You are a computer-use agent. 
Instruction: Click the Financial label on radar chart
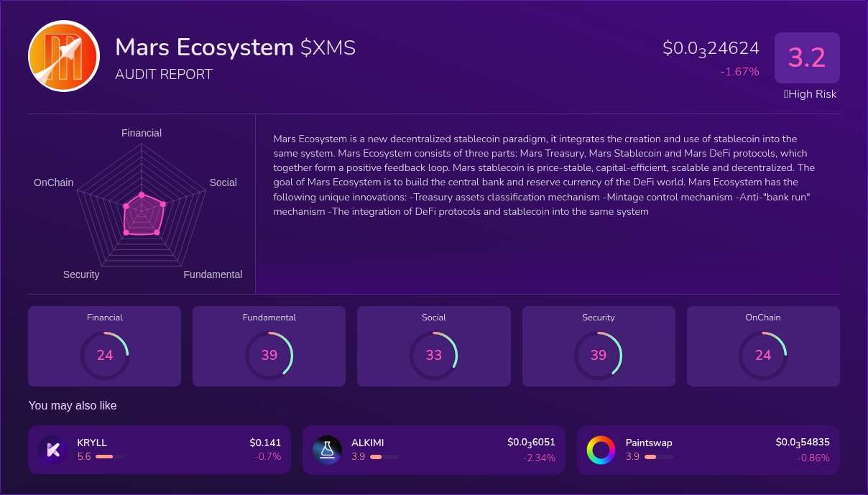tap(142, 133)
